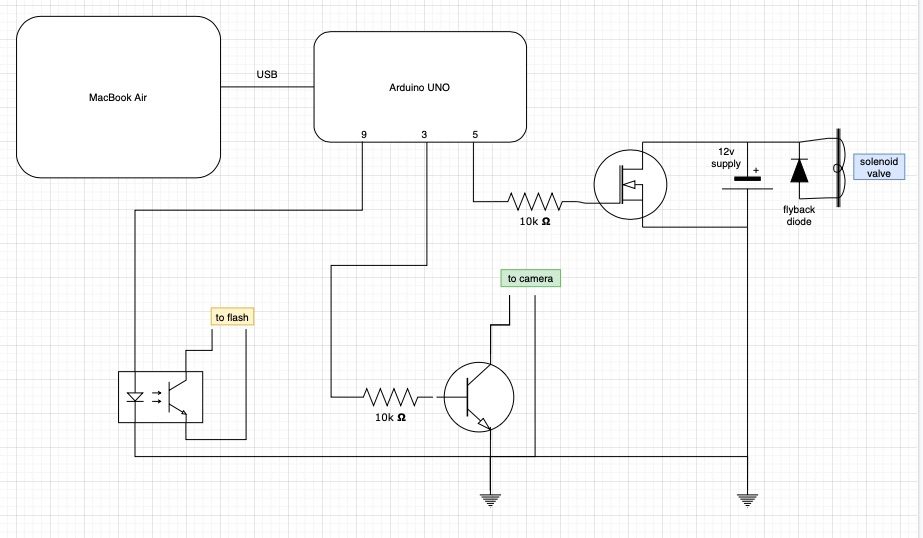Image resolution: width=923 pixels, height=538 pixels.
Task: Select the solenoid valve coil symbol
Action: (x=838, y=168)
